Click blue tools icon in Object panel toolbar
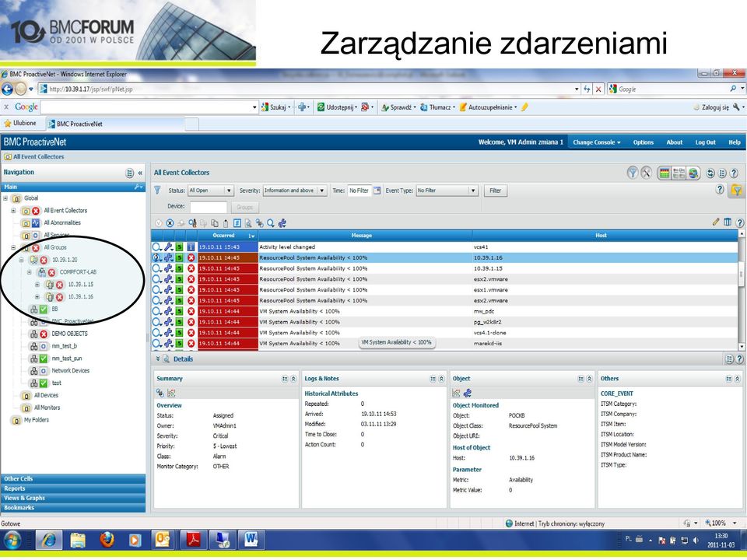 pos(468,393)
